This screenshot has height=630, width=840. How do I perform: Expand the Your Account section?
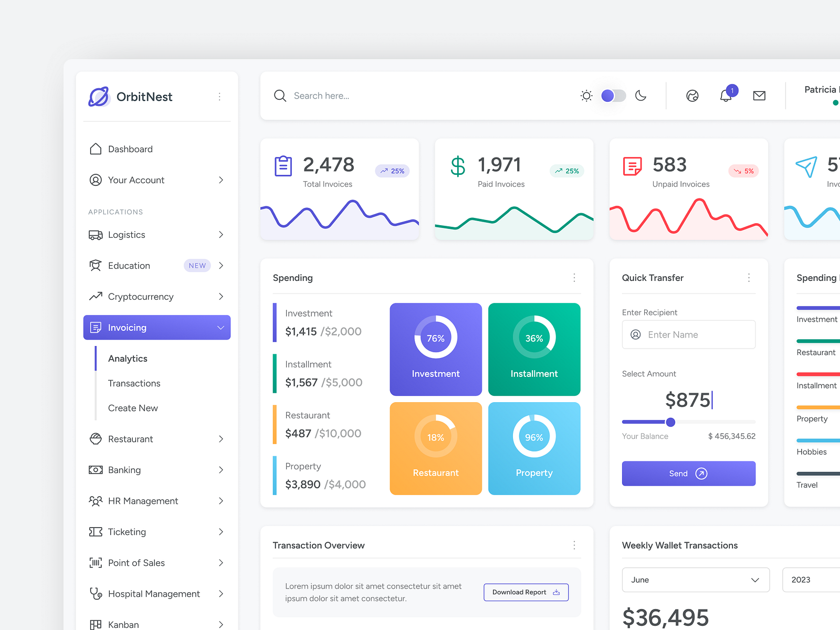[x=221, y=180]
